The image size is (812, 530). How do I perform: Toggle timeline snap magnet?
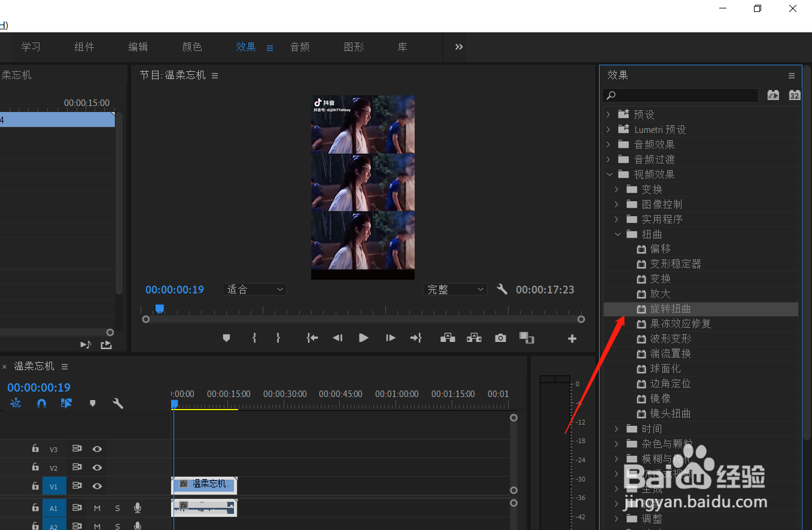(x=41, y=404)
